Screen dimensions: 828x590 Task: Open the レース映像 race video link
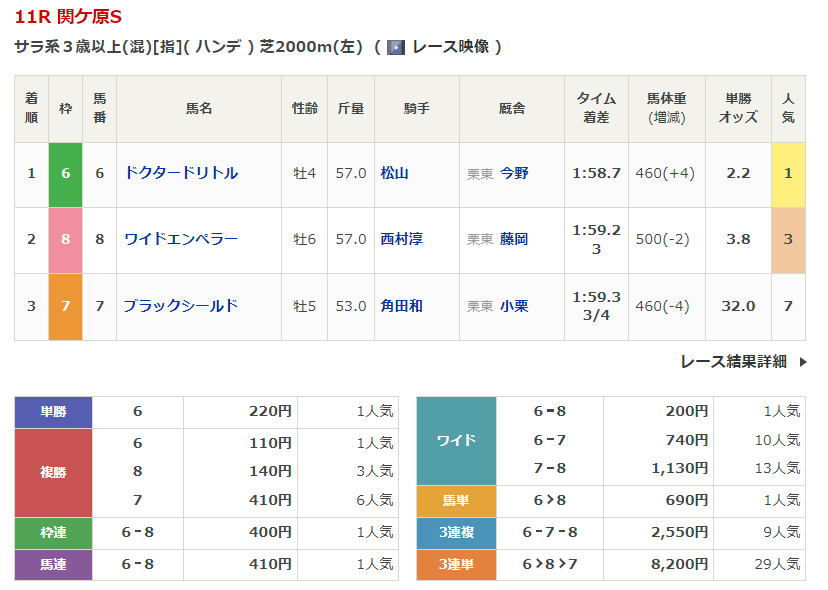pyautogui.click(x=450, y=47)
